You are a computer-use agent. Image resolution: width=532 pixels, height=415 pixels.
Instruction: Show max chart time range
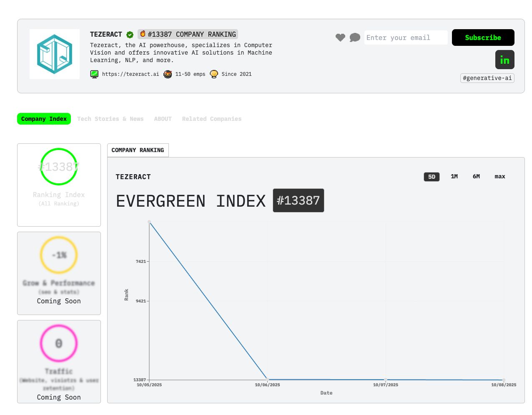(x=499, y=177)
